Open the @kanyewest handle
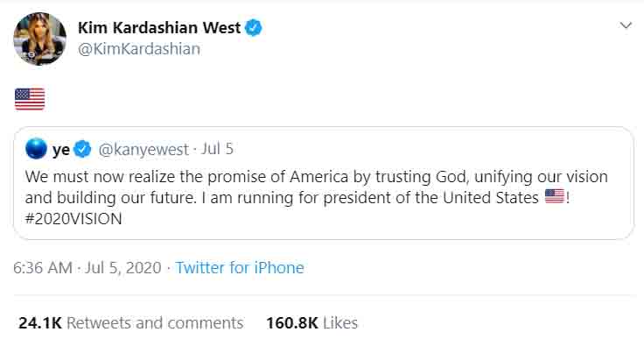The height and width of the screenshot is (339, 644). [143, 149]
